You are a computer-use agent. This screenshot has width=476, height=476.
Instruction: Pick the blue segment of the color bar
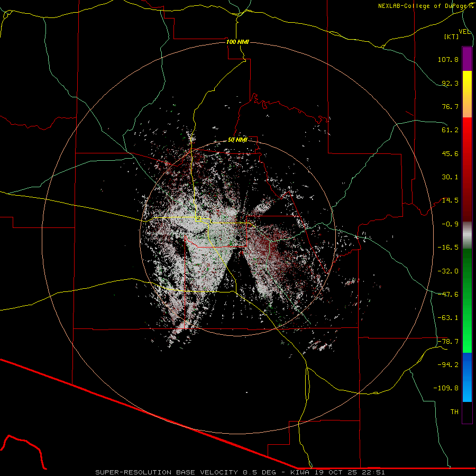point(467,377)
